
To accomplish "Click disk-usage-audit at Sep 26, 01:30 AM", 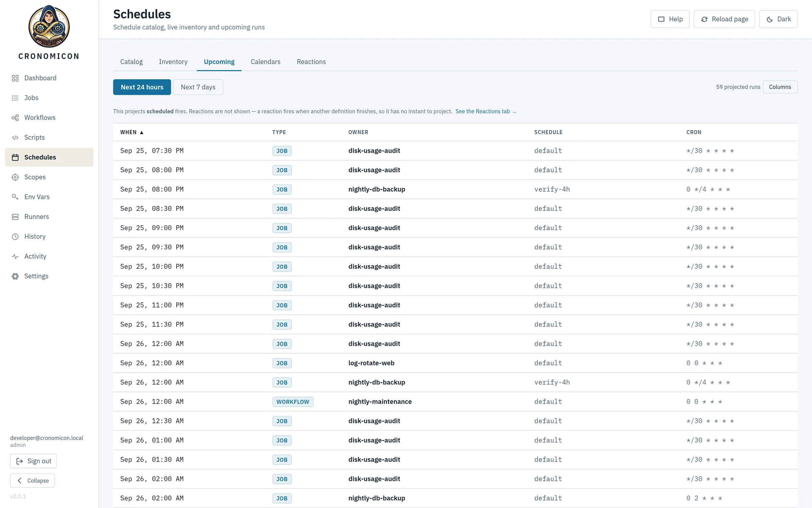I will coord(374,460).
